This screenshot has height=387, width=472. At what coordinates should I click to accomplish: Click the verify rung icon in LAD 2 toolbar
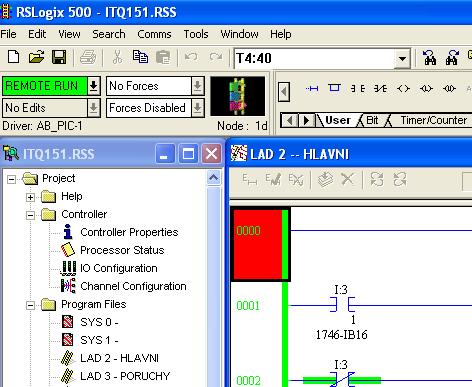click(x=273, y=180)
